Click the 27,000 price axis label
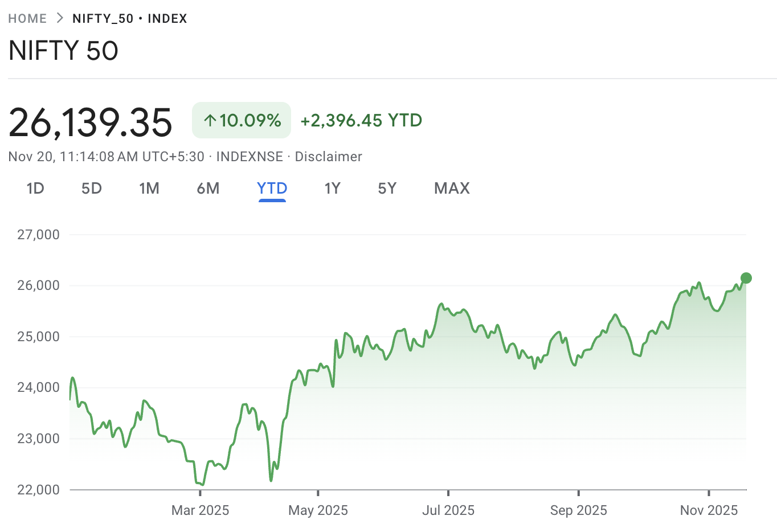The height and width of the screenshot is (532, 777). click(x=39, y=234)
